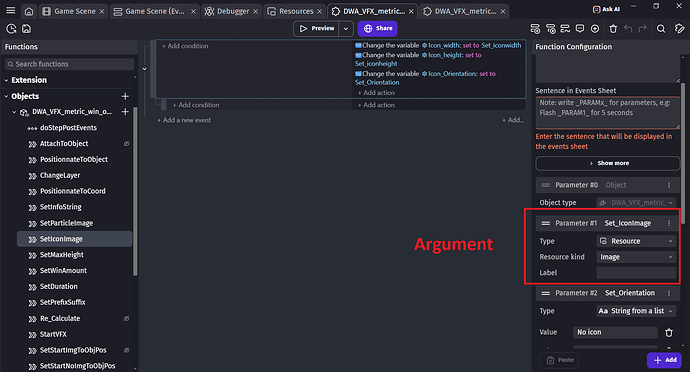Click Show more button
The height and width of the screenshot is (372, 690).
[608, 163]
